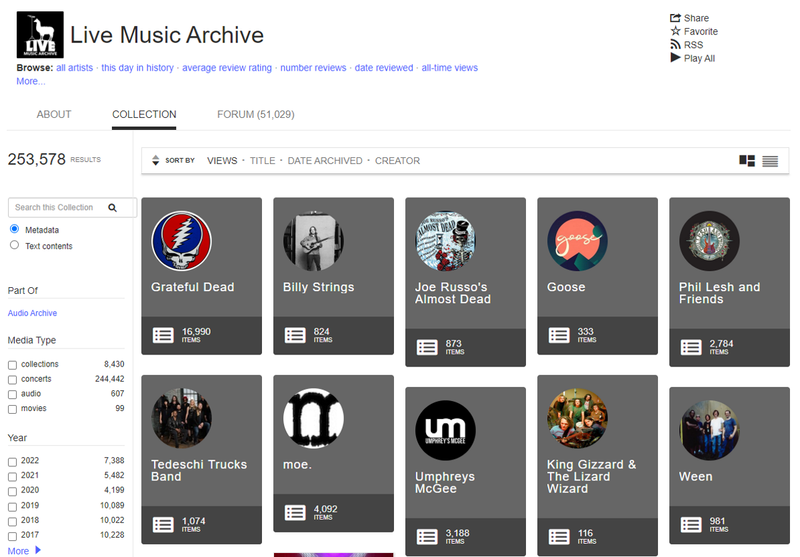Browse by all-time views link
Screen dimensions: 800x557
click(449, 68)
